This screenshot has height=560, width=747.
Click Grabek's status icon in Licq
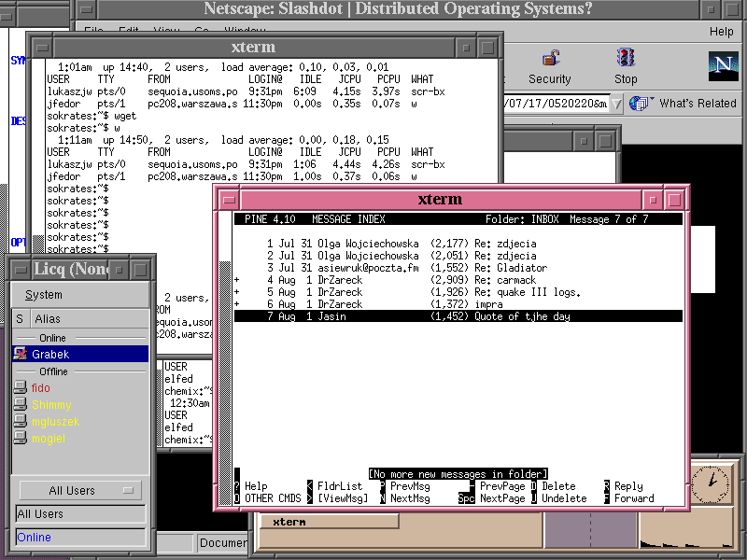click(x=20, y=354)
